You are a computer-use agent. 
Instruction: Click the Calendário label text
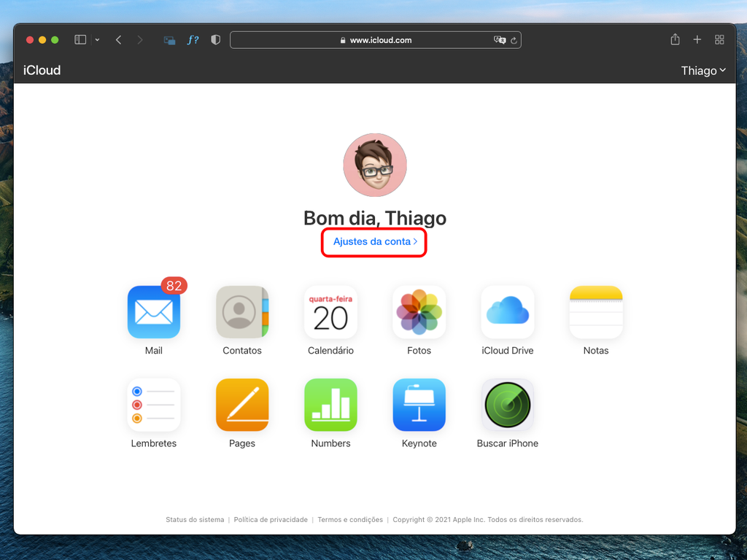pos(330,351)
